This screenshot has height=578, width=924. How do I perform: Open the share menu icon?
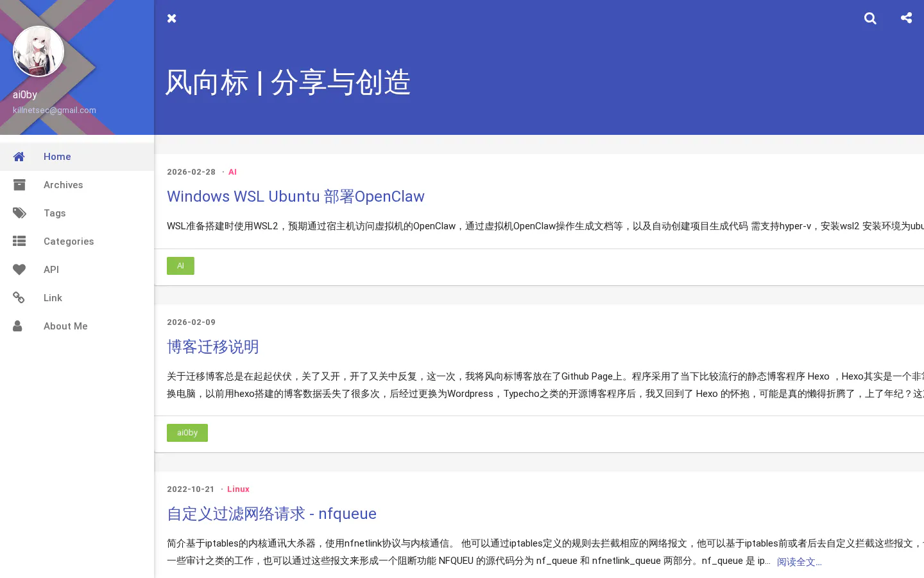tap(906, 18)
